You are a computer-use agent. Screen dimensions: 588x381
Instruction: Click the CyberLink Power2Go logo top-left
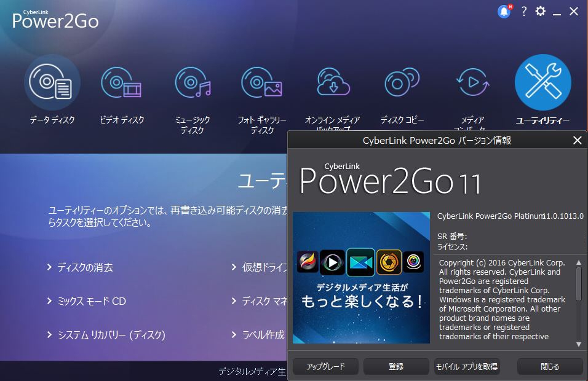(x=55, y=19)
